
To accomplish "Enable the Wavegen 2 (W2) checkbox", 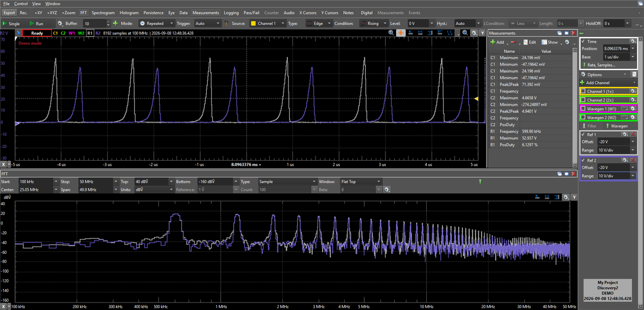I will point(583,117).
